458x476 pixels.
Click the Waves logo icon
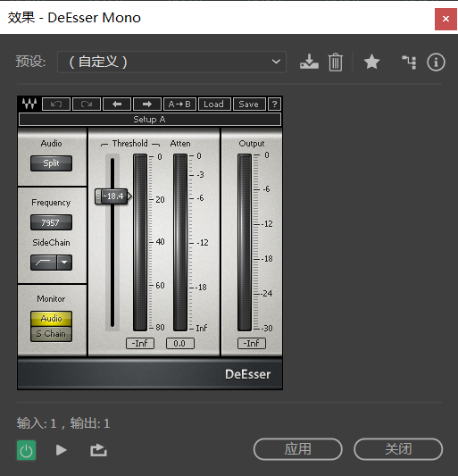[29, 104]
